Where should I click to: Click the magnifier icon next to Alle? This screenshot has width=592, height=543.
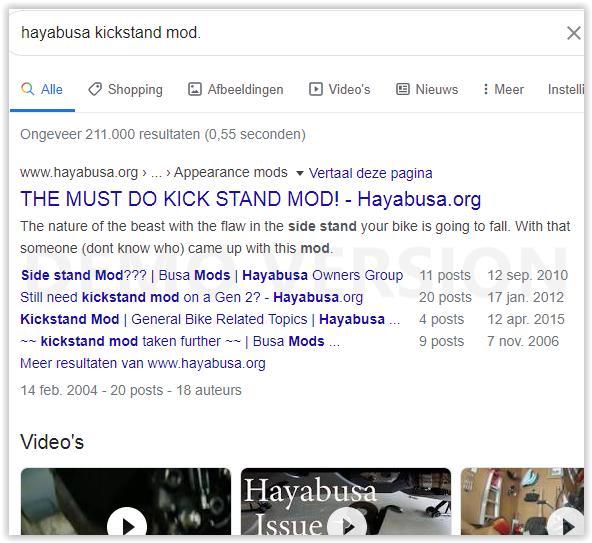[x=28, y=89]
